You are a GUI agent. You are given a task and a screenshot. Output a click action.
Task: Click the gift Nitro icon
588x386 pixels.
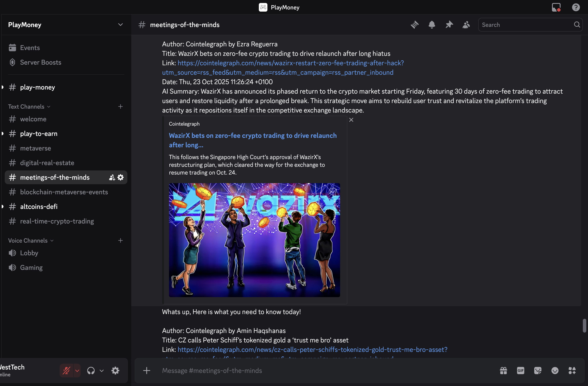click(504, 370)
